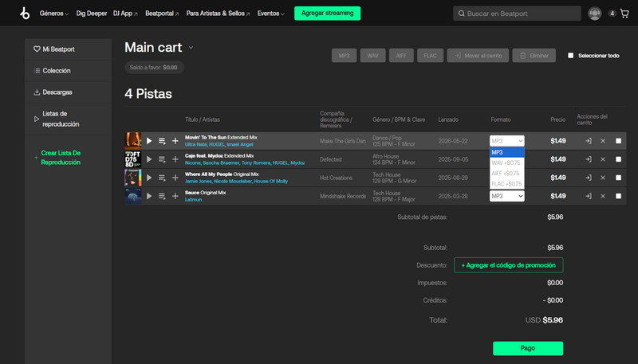Expand Listas de reproducción in sidebar
This screenshot has width=638, height=364.
68,119
